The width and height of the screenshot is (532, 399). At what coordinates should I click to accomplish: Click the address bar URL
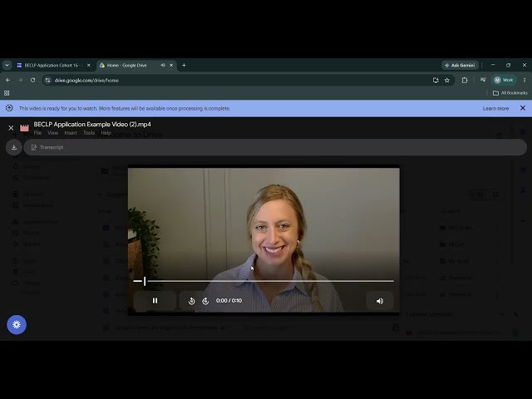(x=86, y=81)
